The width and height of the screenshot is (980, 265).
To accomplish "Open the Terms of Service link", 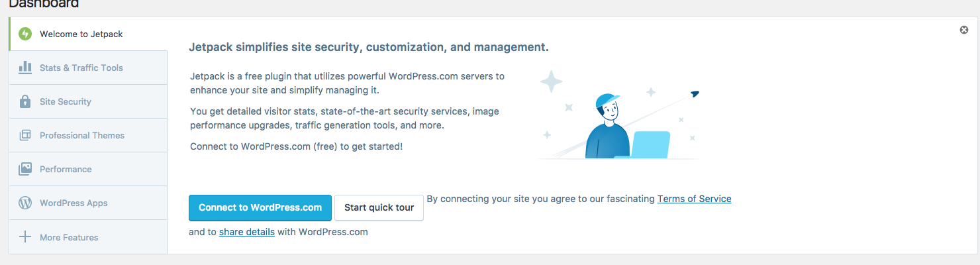I will pyautogui.click(x=694, y=199).
